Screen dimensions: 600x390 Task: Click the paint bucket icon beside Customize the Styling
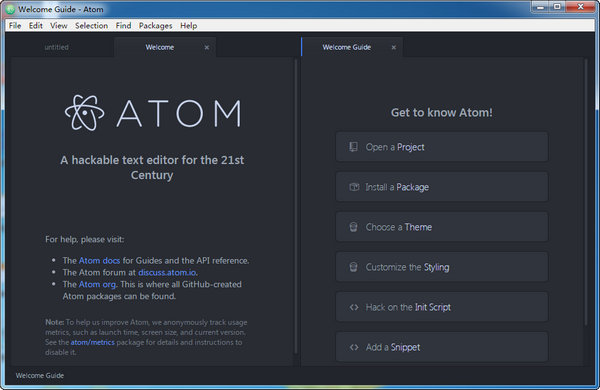(353, 267)
